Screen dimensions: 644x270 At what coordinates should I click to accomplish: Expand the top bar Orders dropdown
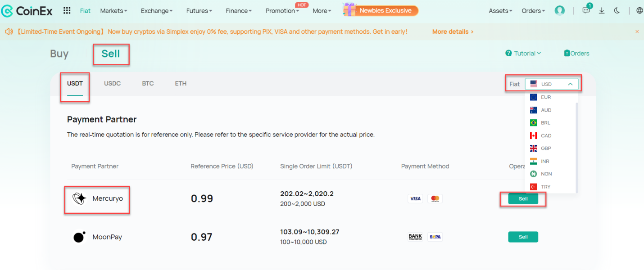533,11
